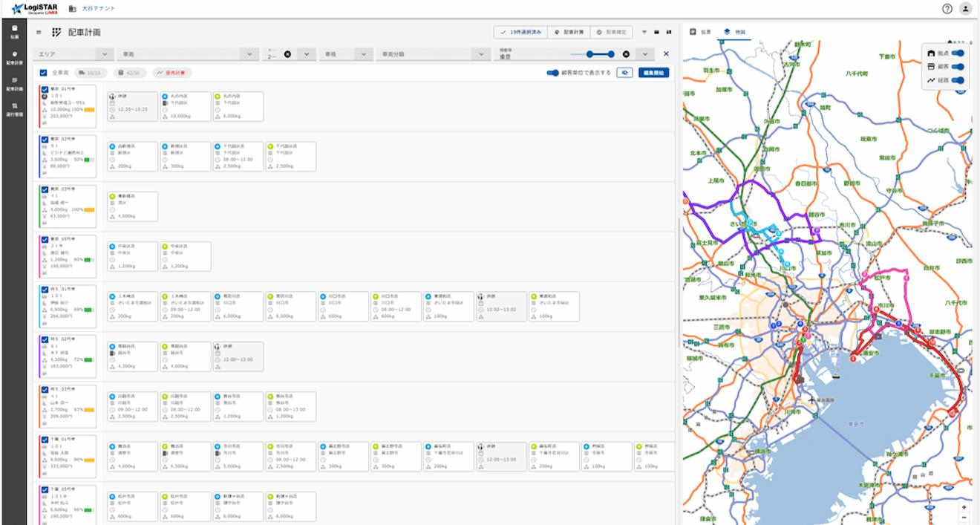Viewport: 980px width, 525px height.
Task: Uncheck the 東京_01 vehicle checkbox
Action: point(45,90)
